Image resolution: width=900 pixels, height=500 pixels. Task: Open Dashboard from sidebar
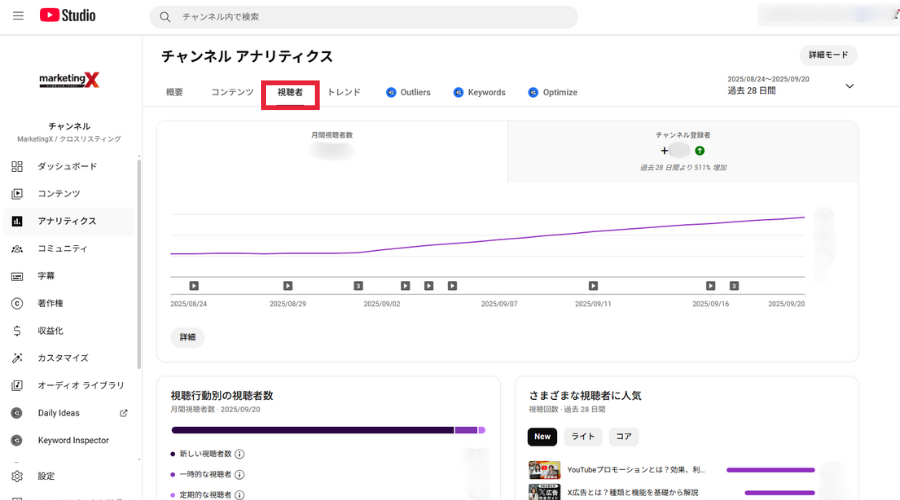(67, 166)
